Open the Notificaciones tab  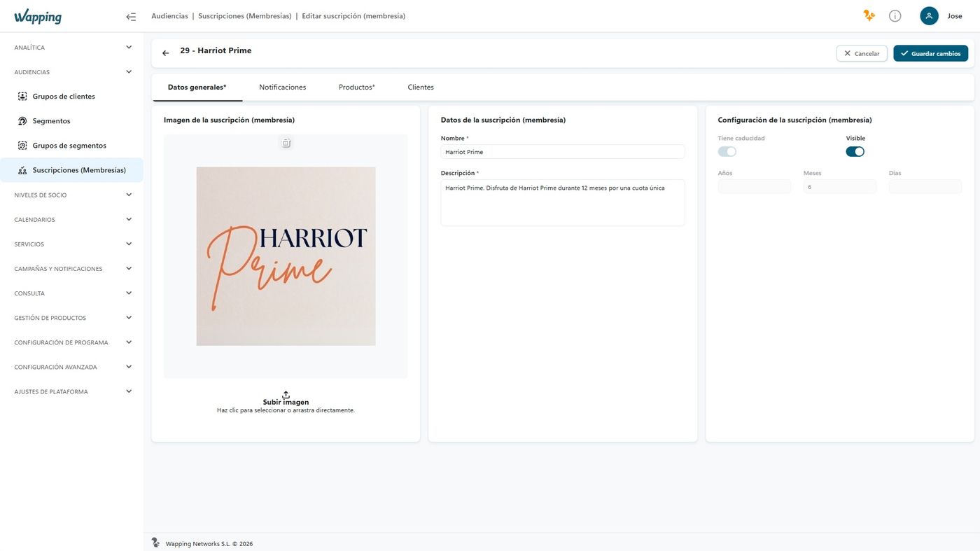pos(283,88)
